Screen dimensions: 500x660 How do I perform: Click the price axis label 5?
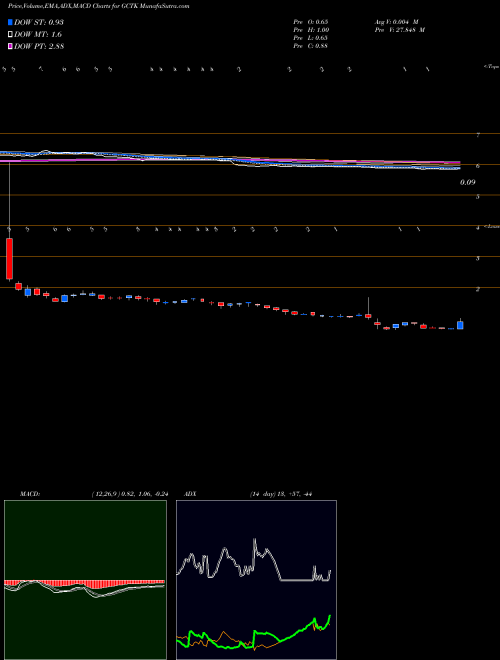point(477,197)
